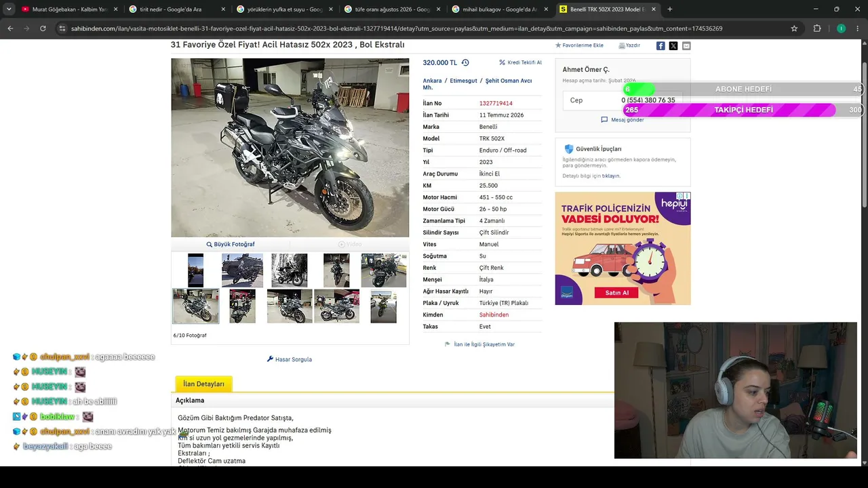This screenshot has height=488, width=868.
Task: Bookmark this page with the star icon
Action: (794, 28)
